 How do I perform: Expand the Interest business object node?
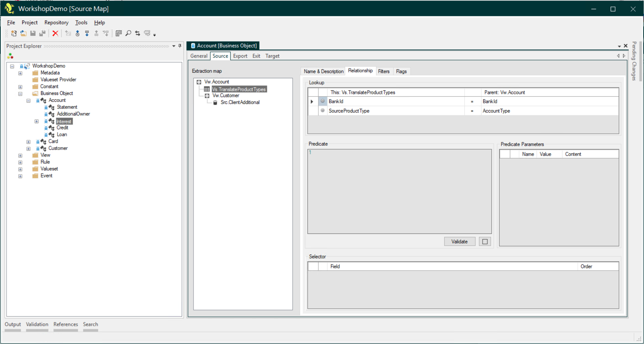37,121
